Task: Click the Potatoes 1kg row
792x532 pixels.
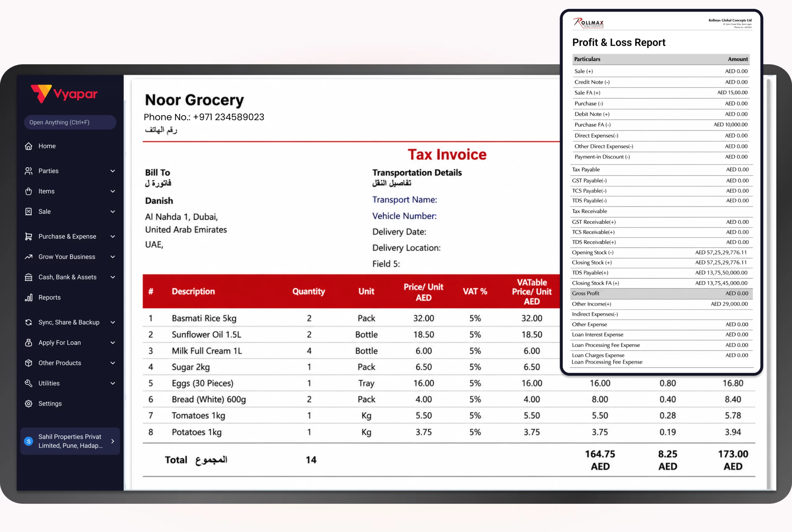Action: tap(449, 432)
